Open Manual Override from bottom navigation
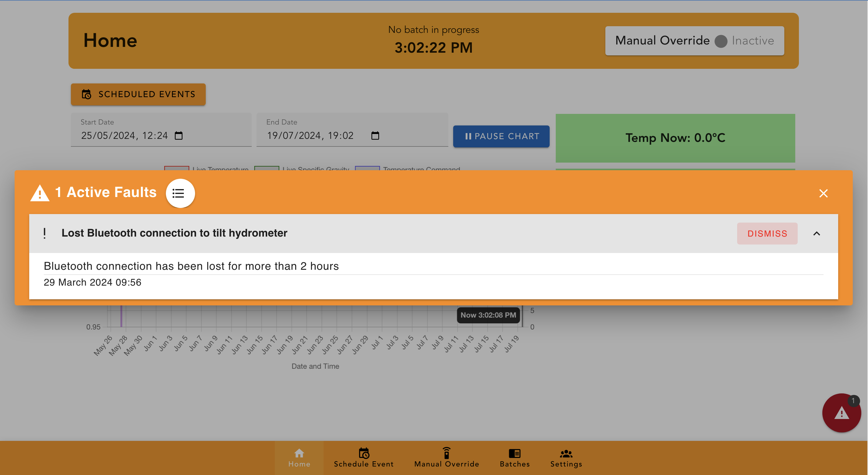Viewport: 868px width, 475px height. coord(446,458)
